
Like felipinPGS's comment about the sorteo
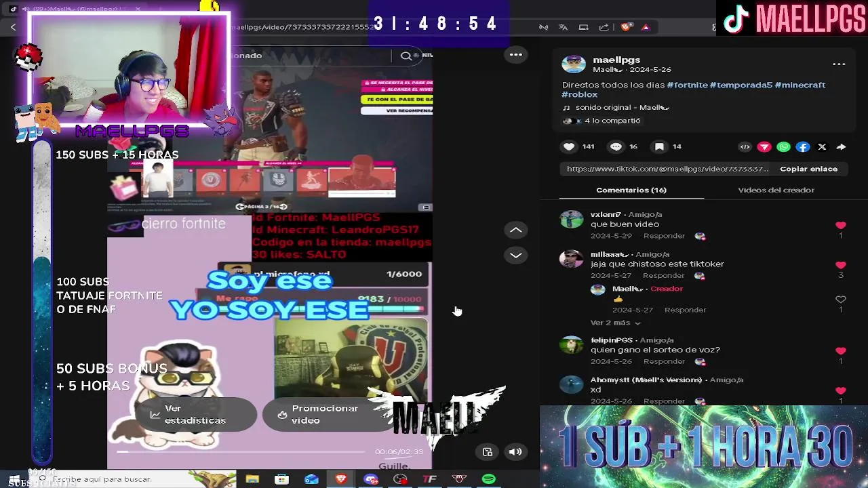(841, 351)
